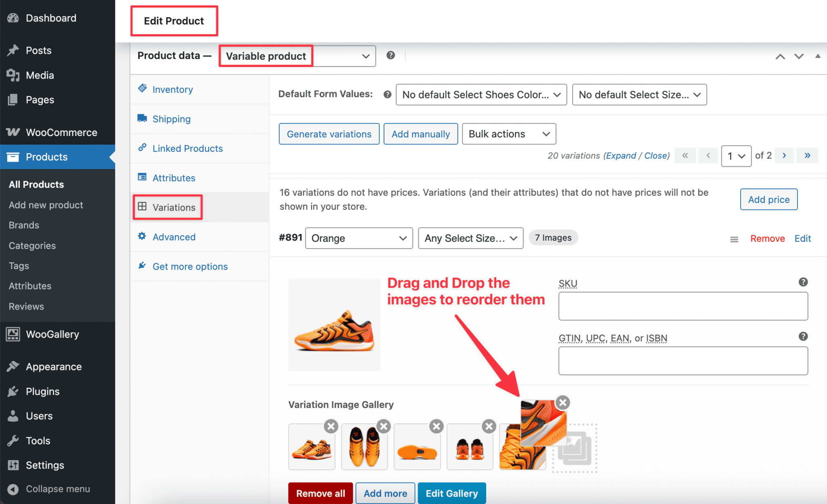Click the Tools wrench icon
Screen dimensions: 827x504
point(13,440)
